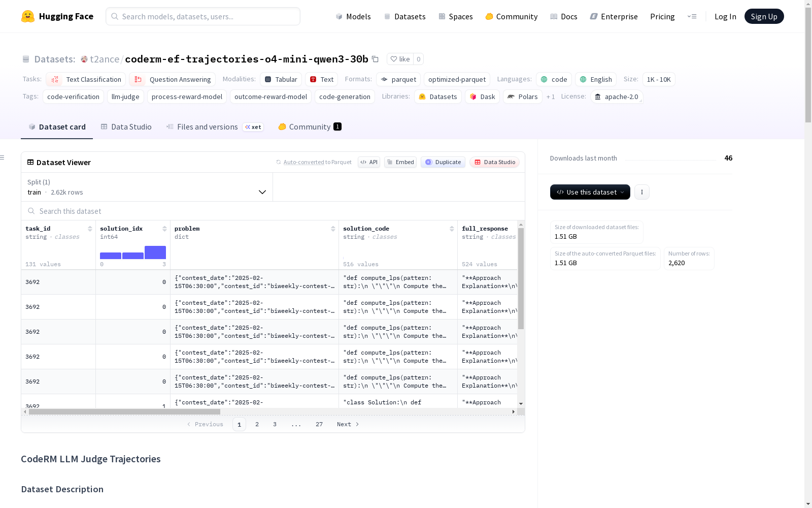Click Log In

click(725, 16)
